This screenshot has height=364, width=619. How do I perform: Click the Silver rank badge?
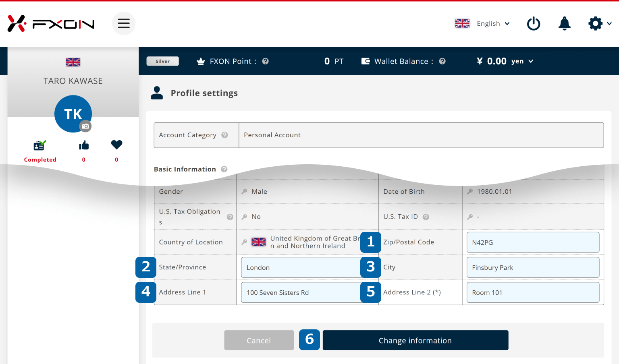coord(162,61)
